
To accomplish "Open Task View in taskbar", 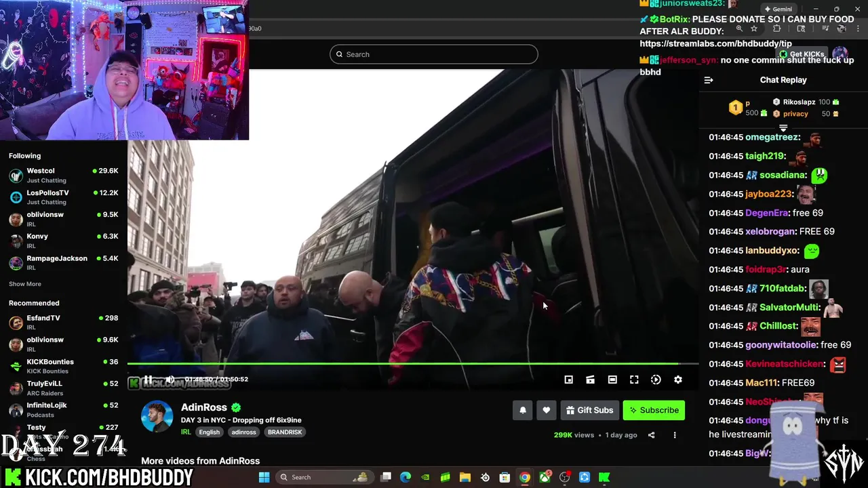I will (386, 477).
